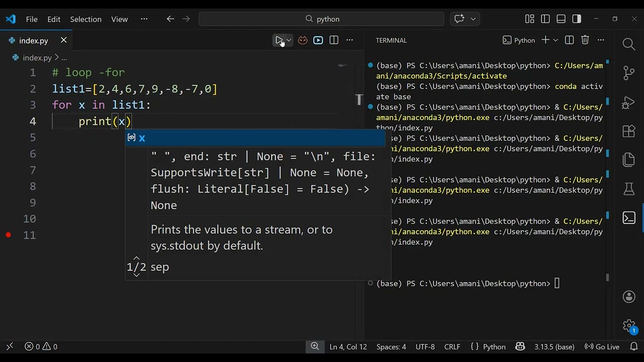This screenshot has width=644, height=362.
Task: Open the Edit menu
Action: pyautogui.click(x=54, y=19)
